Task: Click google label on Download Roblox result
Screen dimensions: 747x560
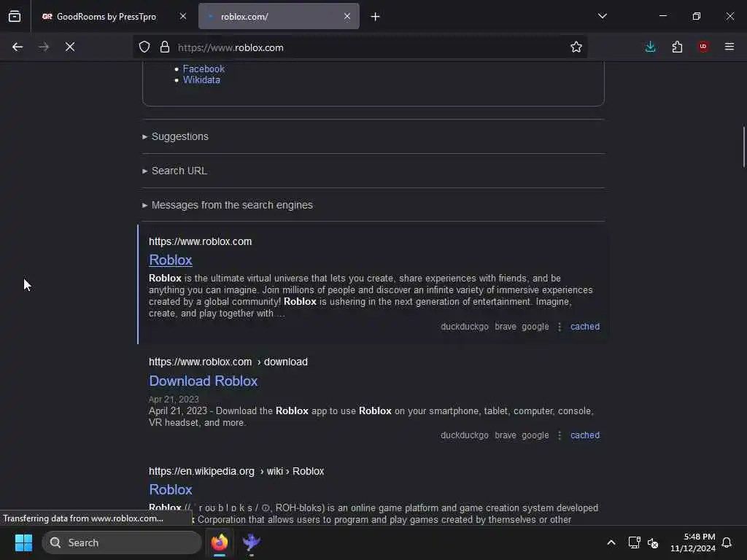Action: 535,435
